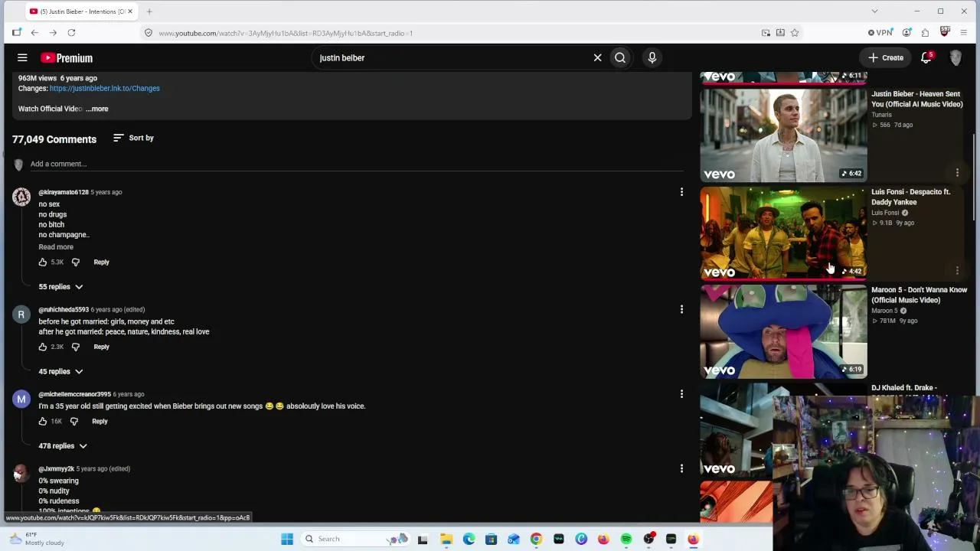Play the Heaven Sent You video thumbnail
The width and height of the screenshot is (980, 551).
[783, 135]
